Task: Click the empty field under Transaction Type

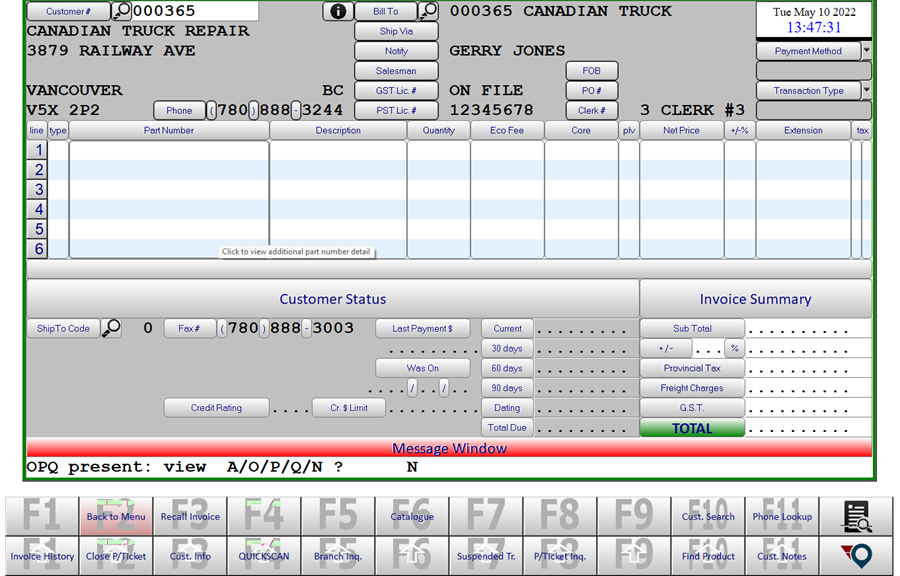Action: coord(814,110)
